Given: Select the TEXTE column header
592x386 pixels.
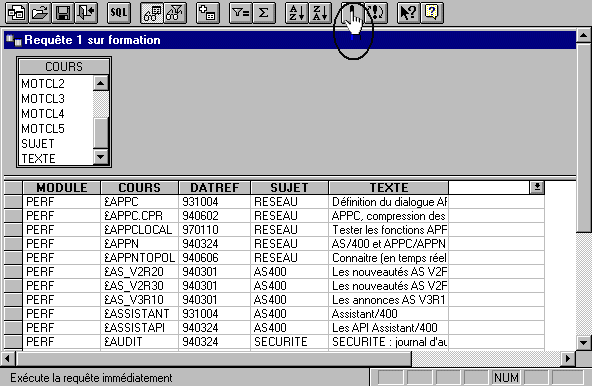Looking at the screenshot, I should (388, 188).
